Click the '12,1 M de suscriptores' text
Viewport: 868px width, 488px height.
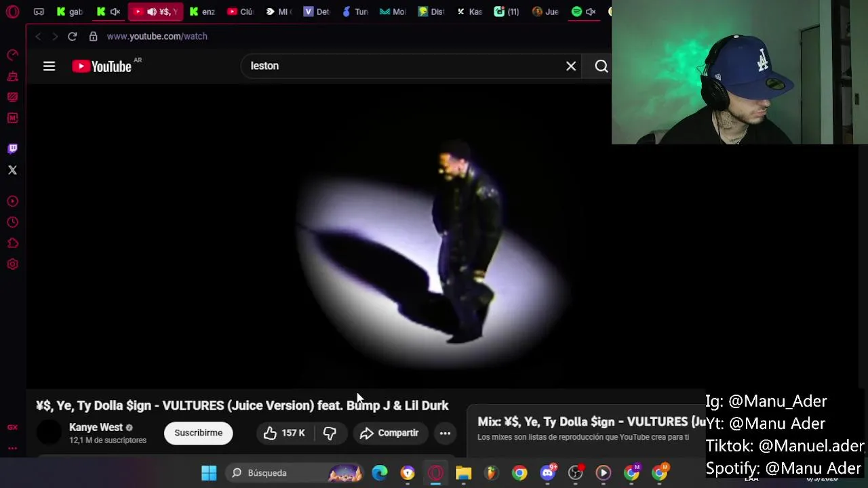pyautogui.click(x=108, y=441)
